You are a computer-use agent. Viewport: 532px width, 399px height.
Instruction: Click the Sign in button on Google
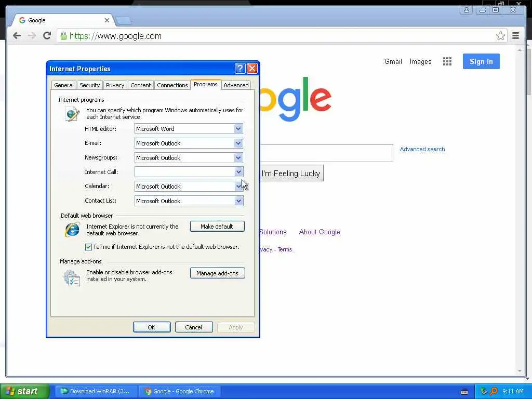[481, 61]
